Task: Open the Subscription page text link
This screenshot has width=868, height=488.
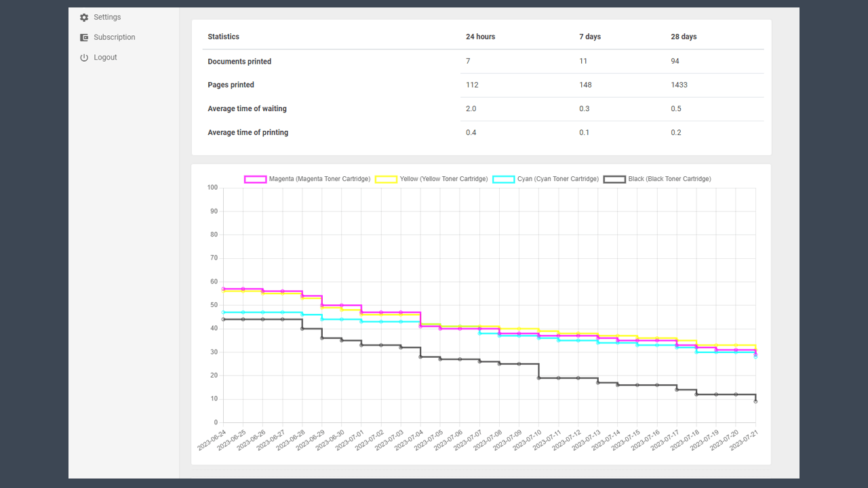Action: (x=114, y=37)
